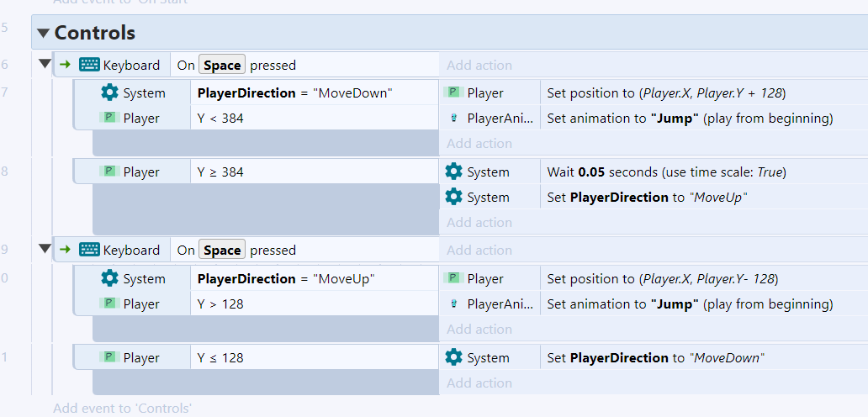Click Add action below Set PlayerDirection to "MoveUp"
Screen dimensions: 868x417
click(479, 222)
